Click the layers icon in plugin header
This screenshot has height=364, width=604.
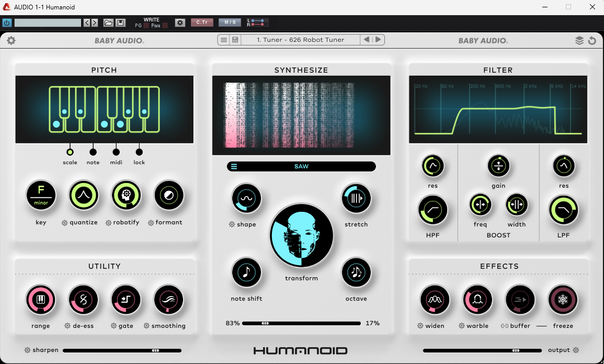[x=579, y=40]
